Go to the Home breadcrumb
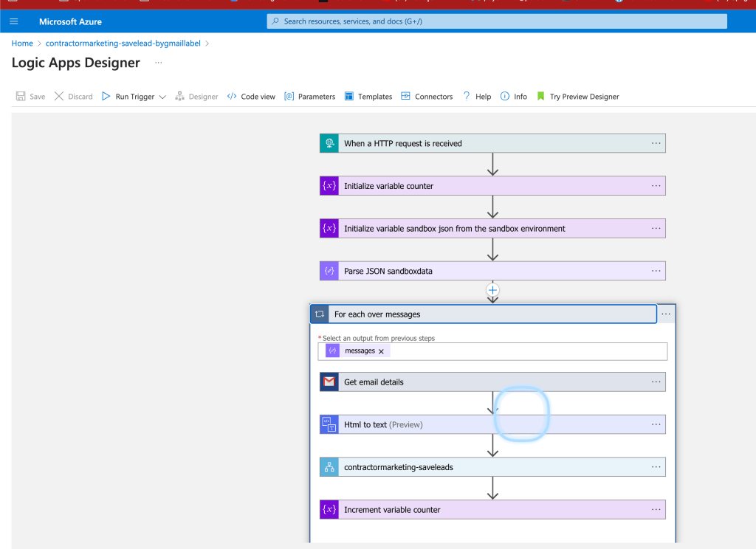Image resolution: width=756 pixels, height=552 pixels. click(x=22, y=44)
